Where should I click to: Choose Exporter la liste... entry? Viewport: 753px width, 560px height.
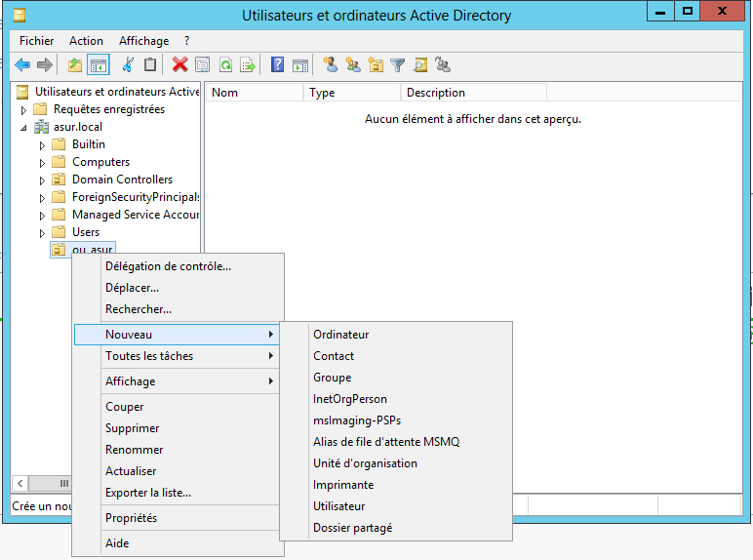point(177,493)
